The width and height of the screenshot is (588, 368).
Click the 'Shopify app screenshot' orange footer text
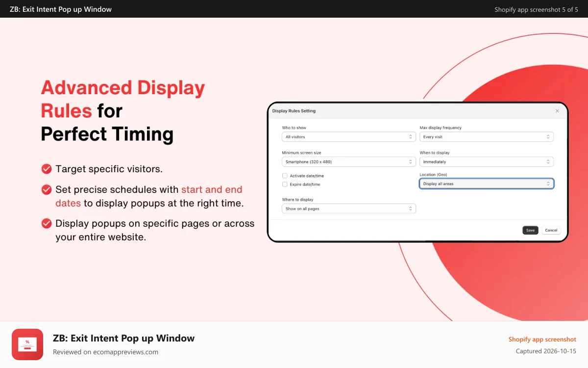coord(542,339)
